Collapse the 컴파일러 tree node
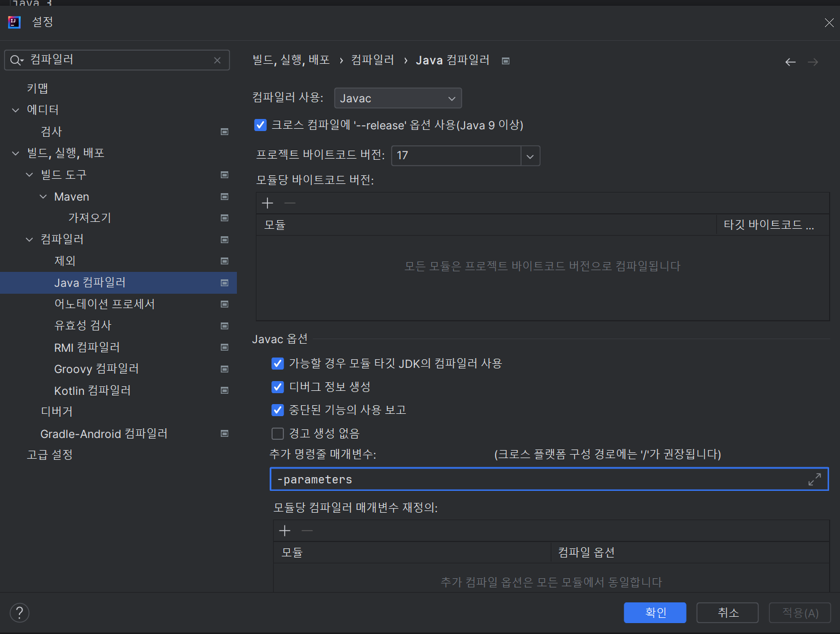Viewport: 840px width, 634px height. click(x=29, y=240)
